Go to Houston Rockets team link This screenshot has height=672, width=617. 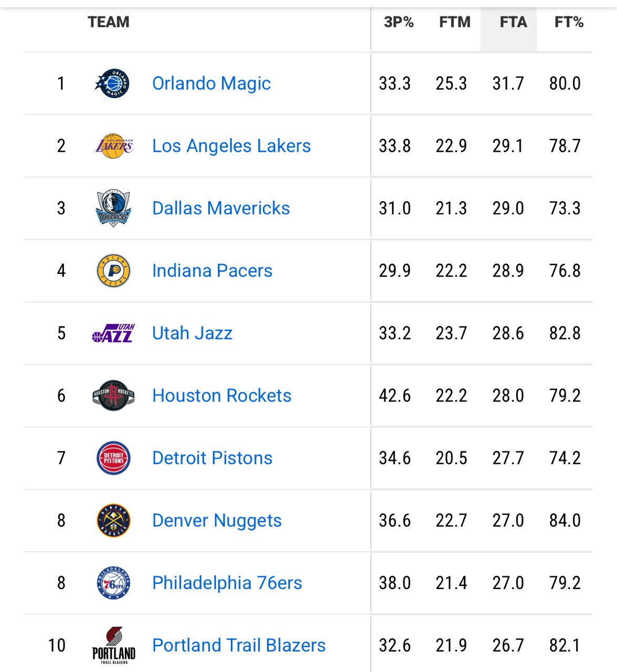(221, 395)
